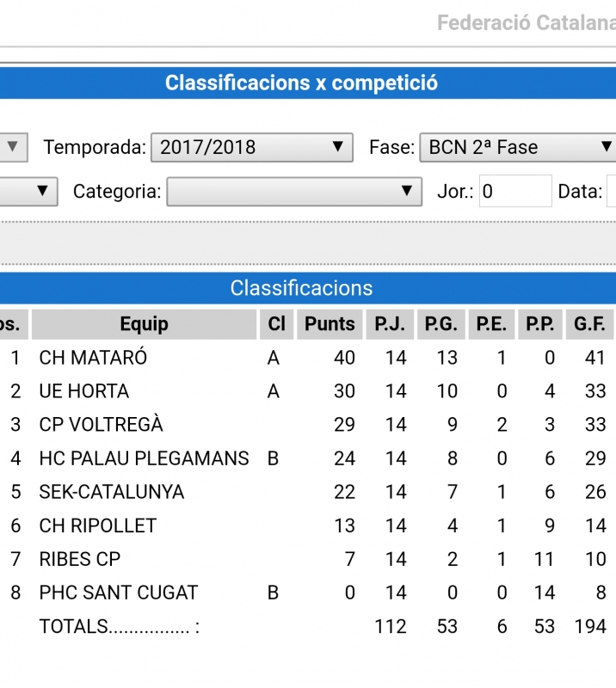Screen dimensions: 616x688
Task: Select the UE HORTA team name
Action: [83, 391]
